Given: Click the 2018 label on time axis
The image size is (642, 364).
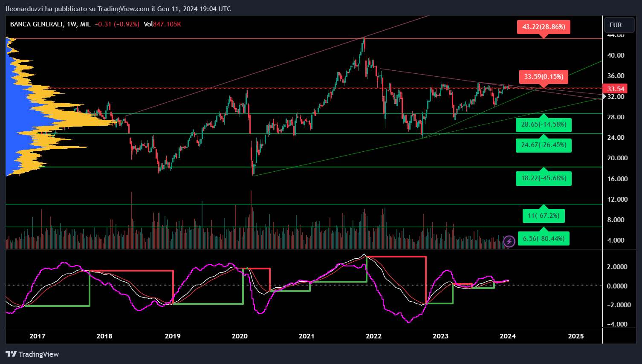Looking at the screenshot, I should click(104, 336).
